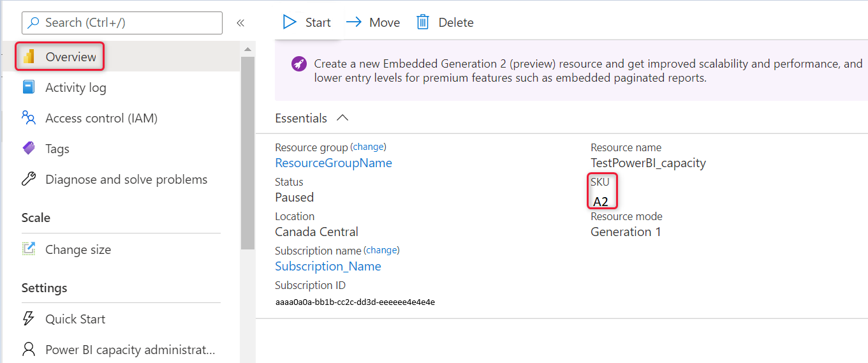Start the capacity
868x363 pixels.
point(307,22)
